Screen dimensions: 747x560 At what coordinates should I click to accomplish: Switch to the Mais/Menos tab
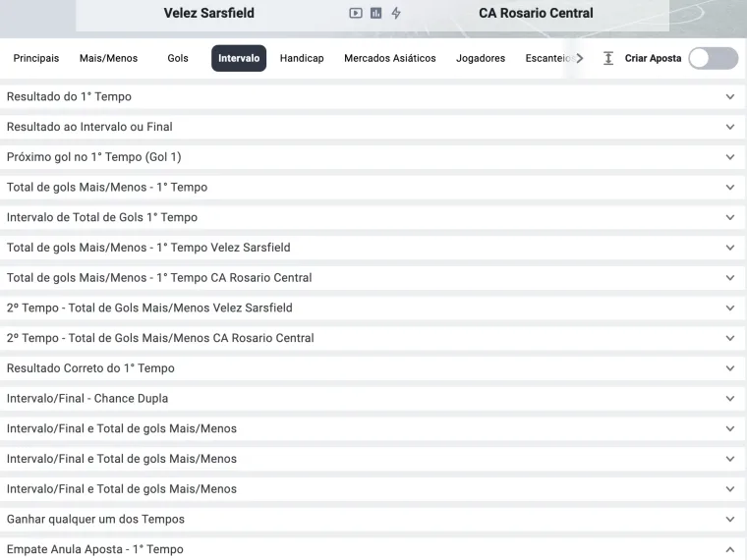click(109, 58)
